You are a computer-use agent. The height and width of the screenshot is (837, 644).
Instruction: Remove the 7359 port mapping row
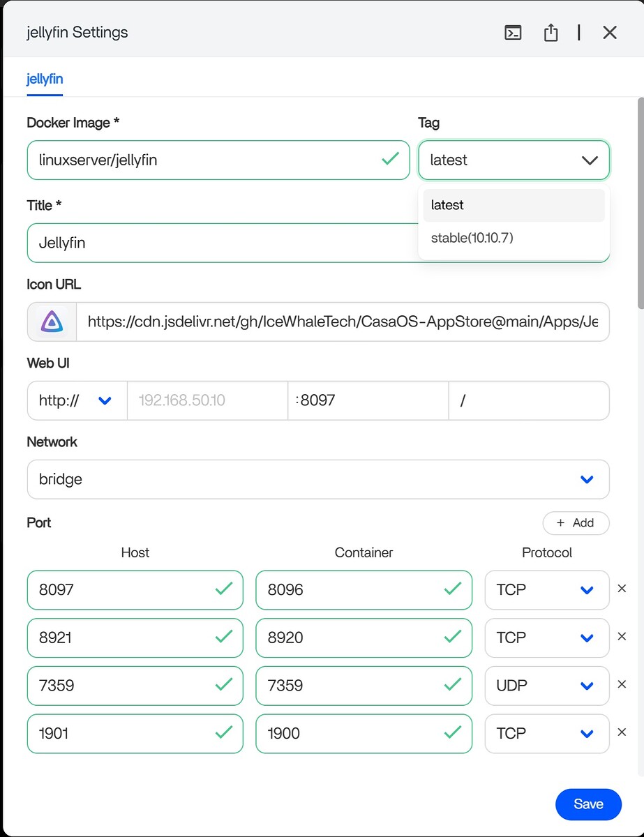[622, 684]
